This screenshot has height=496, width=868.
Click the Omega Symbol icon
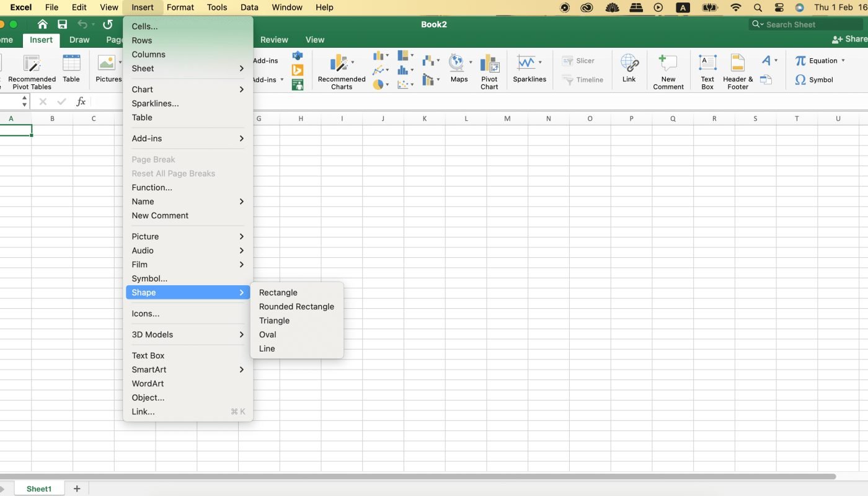tap(800, 79)
